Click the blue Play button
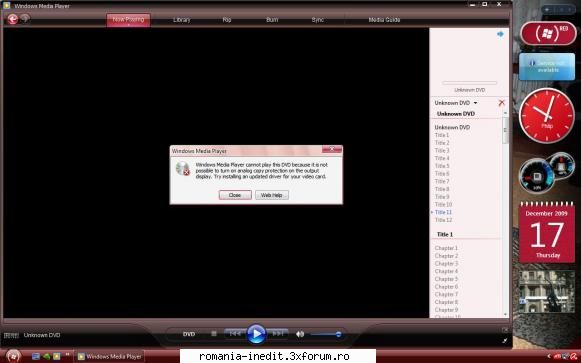This screenshot has height=363, width=581. pos(256,334)
